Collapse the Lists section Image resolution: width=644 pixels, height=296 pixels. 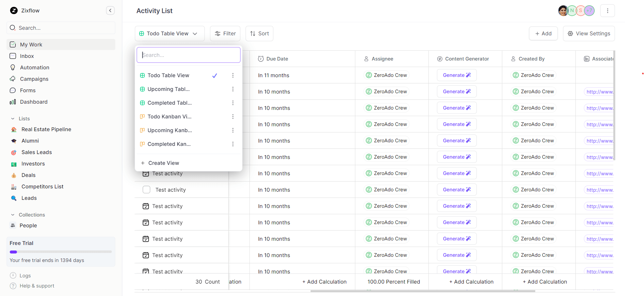click(x=13, y=118)
